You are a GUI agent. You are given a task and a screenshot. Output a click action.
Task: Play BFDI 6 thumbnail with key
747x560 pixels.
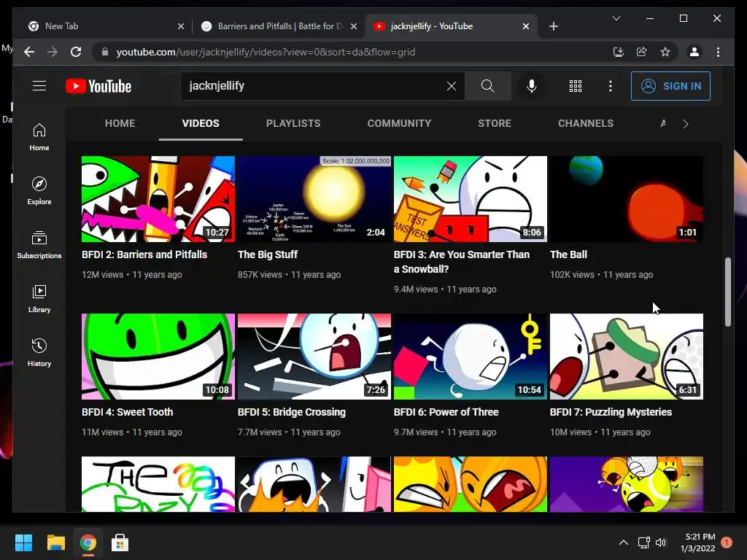pyautogui.click(x=471, y=356)
